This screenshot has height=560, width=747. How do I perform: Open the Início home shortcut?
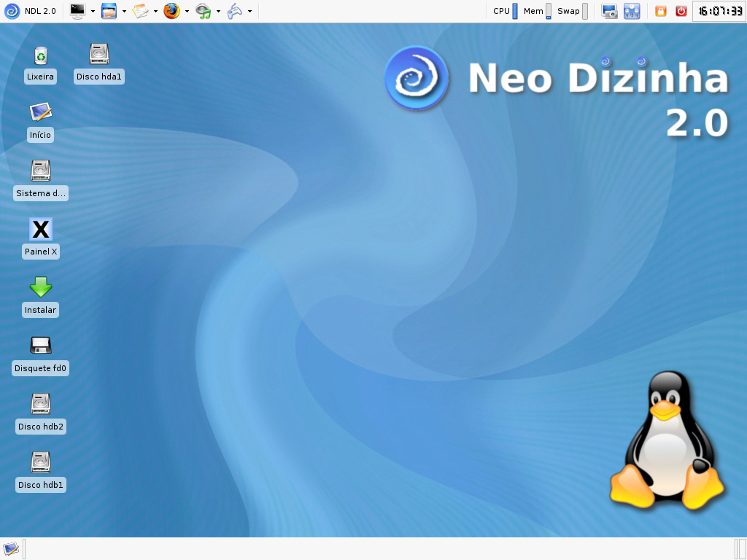40,112
